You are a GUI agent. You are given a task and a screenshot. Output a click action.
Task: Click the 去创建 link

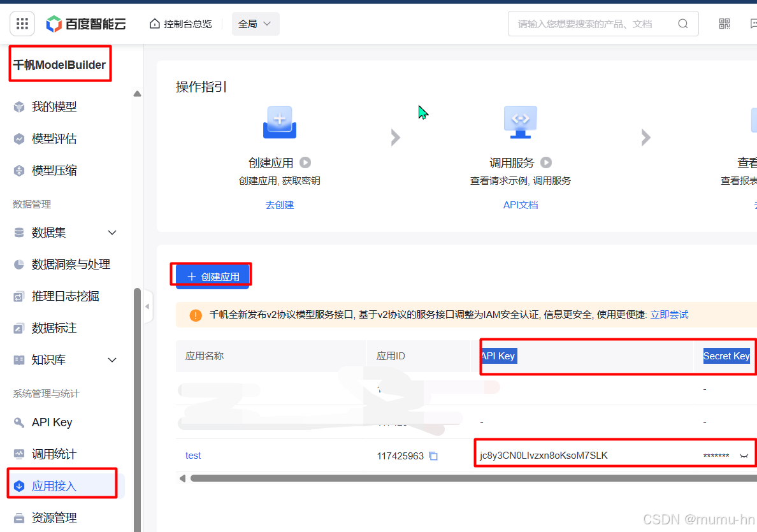[280, 205]
